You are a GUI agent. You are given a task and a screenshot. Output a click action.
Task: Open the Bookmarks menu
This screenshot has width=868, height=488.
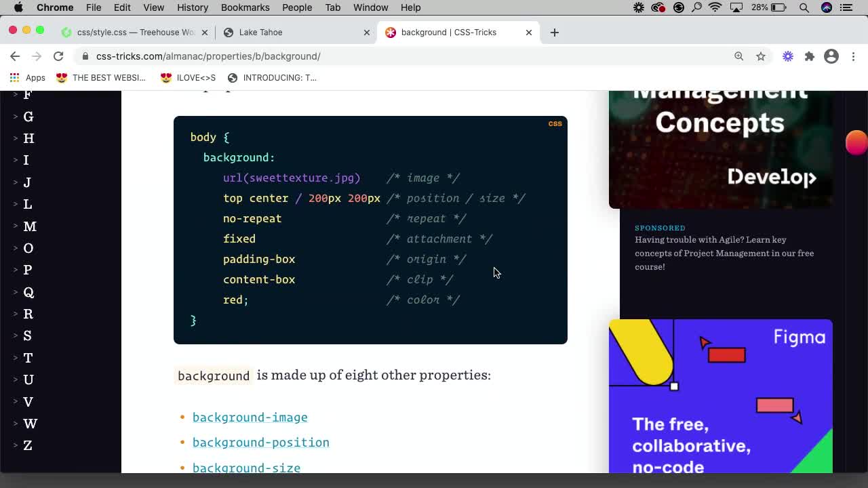(x=245, y=7)
